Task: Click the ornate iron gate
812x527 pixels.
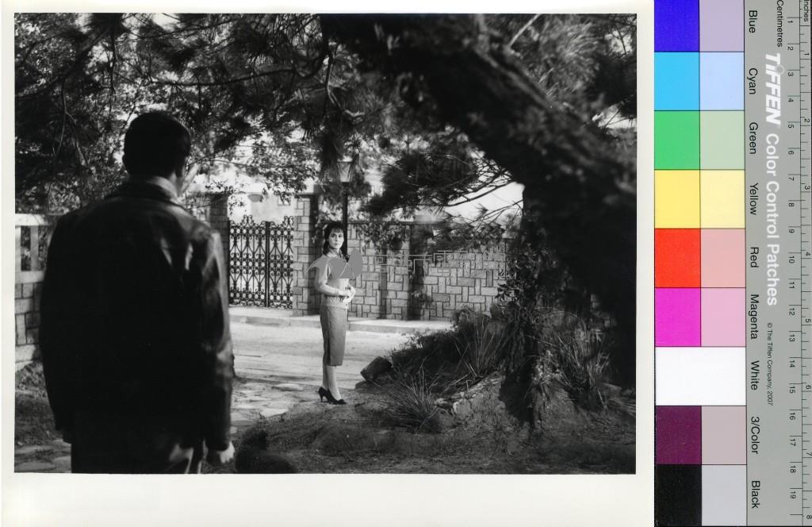Action: point(261,262)
